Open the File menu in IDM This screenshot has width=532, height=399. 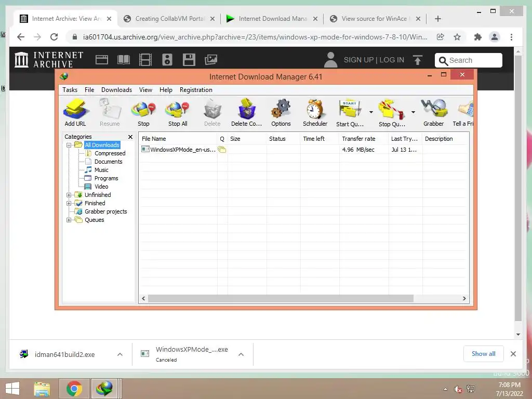[89, 90]
